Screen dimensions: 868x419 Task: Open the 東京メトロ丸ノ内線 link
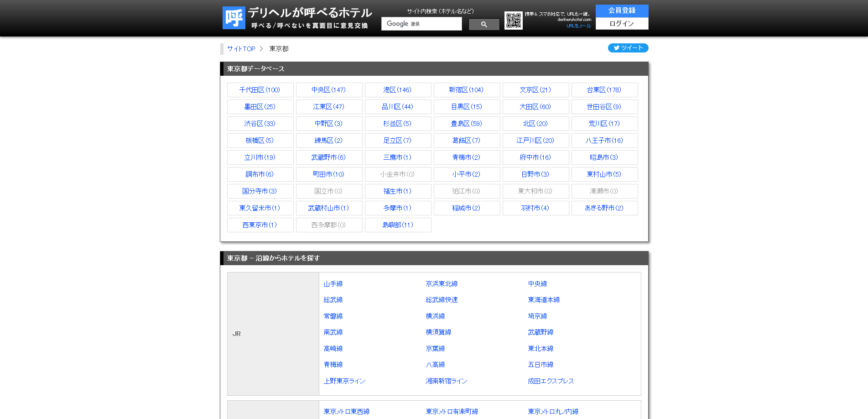click(x=553, y=412)
